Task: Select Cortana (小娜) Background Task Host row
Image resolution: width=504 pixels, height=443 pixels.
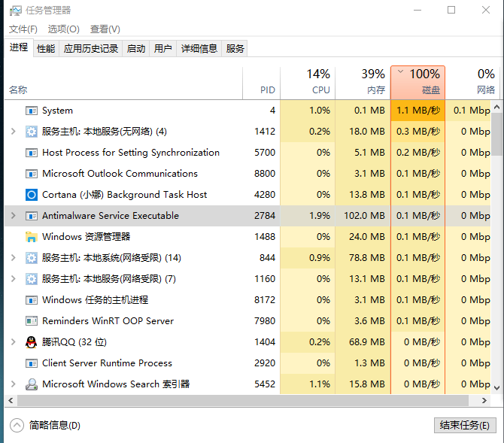Action: [x=247, y=195]
